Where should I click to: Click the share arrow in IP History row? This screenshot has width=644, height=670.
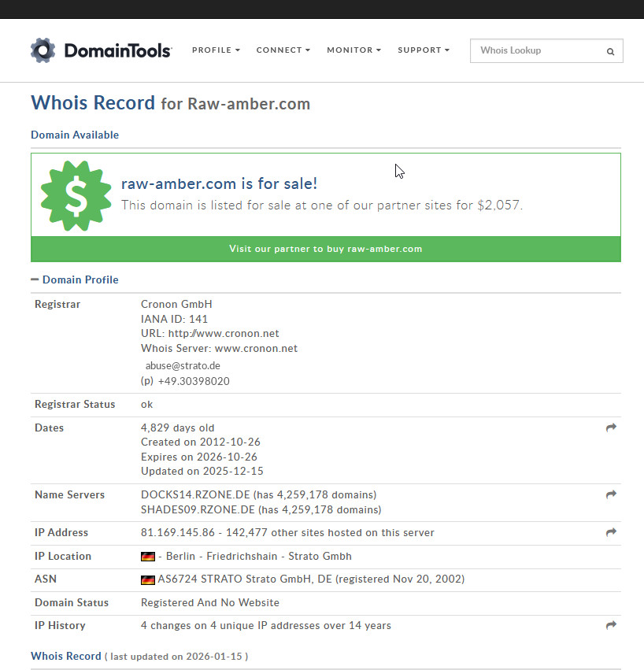point(611,625)
